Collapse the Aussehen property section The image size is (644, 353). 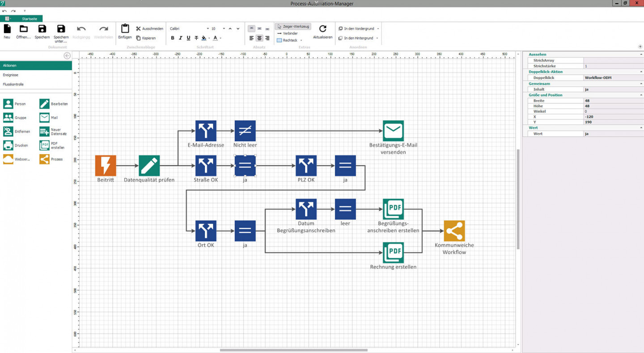(x=641, y=55)
